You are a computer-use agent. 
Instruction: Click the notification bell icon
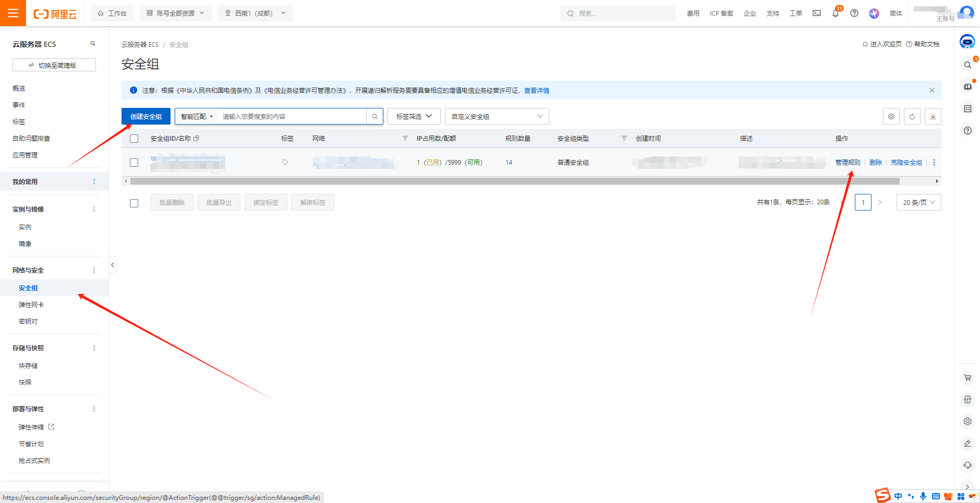coord(836,14)
